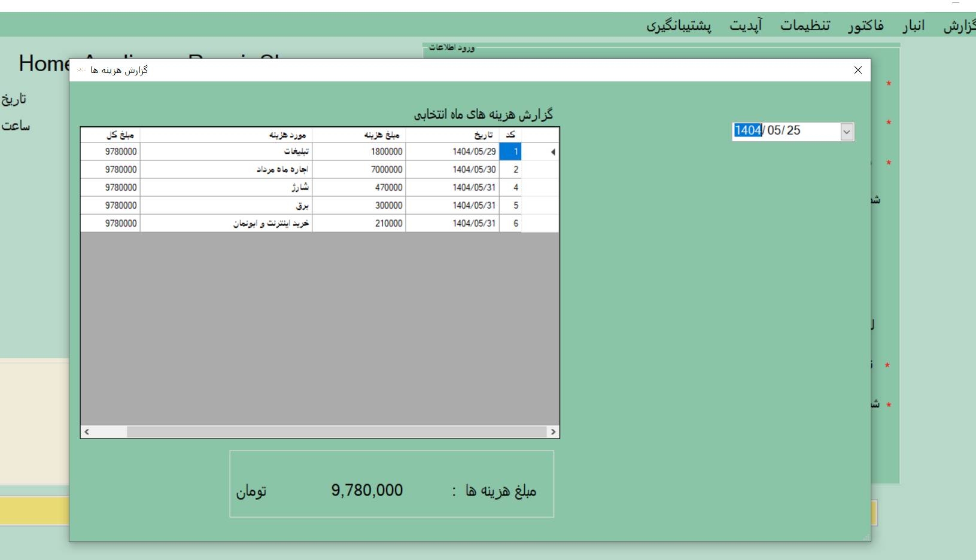Select the شارژ expense cell

(x=226, y=188)
